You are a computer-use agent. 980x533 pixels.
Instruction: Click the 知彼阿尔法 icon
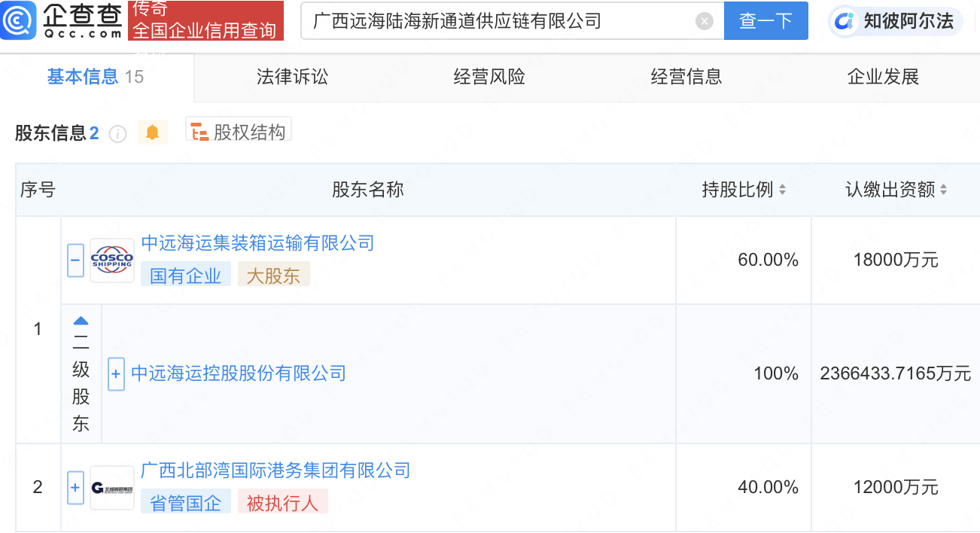[x=845, y=21]
